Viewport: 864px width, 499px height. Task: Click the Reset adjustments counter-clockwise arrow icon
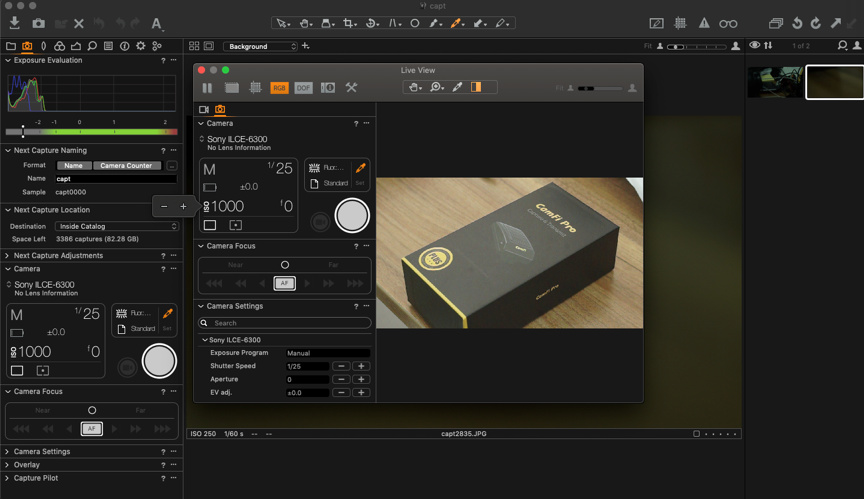[x=797, y=23]
